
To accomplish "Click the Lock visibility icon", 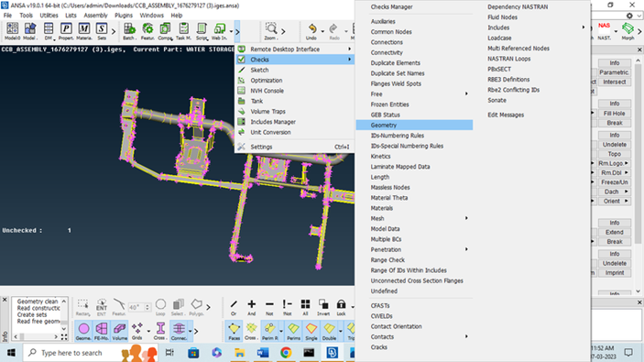I will (341, 307).
